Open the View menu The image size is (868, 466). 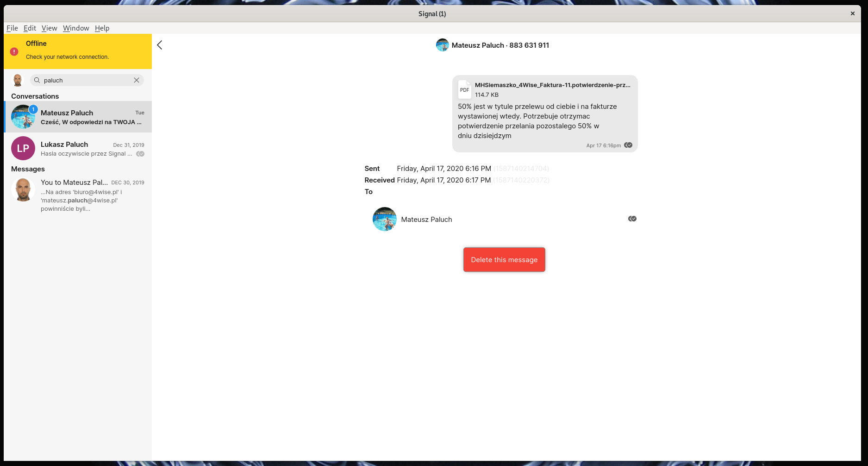point(49,28)
